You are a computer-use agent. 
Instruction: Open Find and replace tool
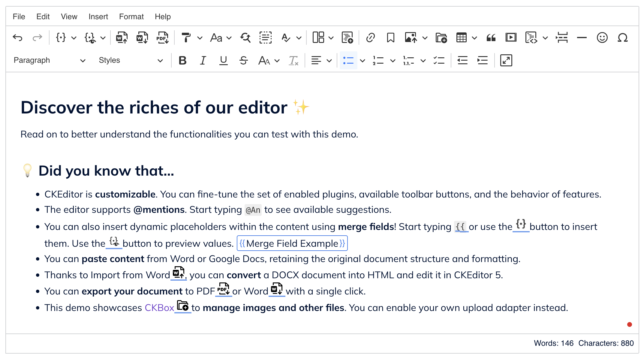click(x=245, y=38)
